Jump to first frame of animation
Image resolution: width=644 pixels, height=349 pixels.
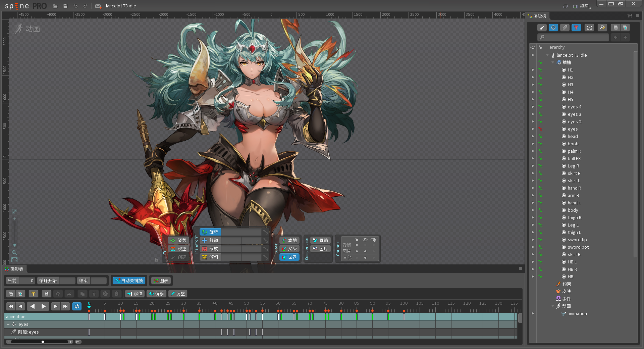click(11, 306)
